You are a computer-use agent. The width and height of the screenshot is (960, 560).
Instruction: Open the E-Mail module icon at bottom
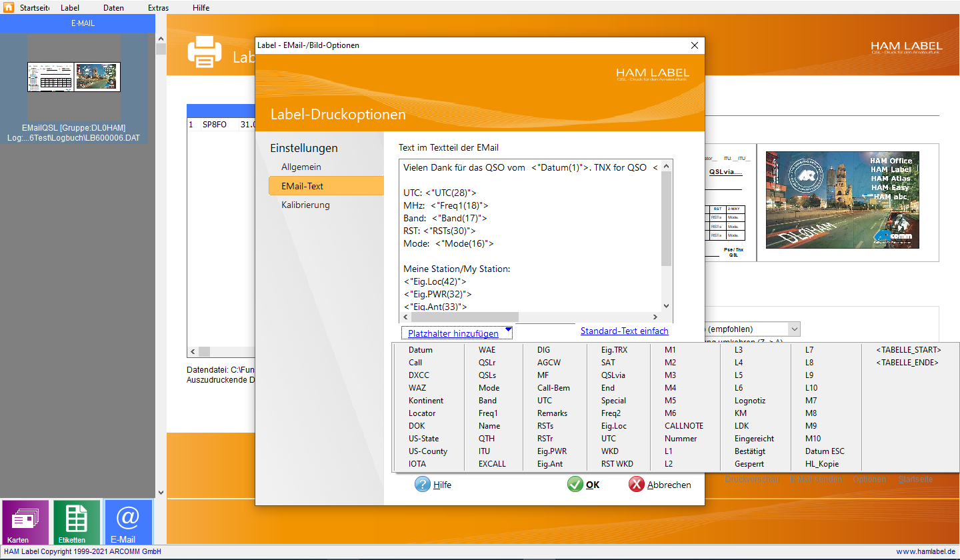[x=128, y=523]
